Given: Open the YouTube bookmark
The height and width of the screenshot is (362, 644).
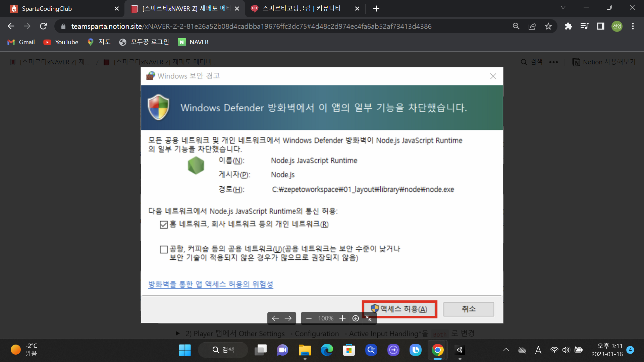Looking at the screenshot, I should (x=61, y=42).
